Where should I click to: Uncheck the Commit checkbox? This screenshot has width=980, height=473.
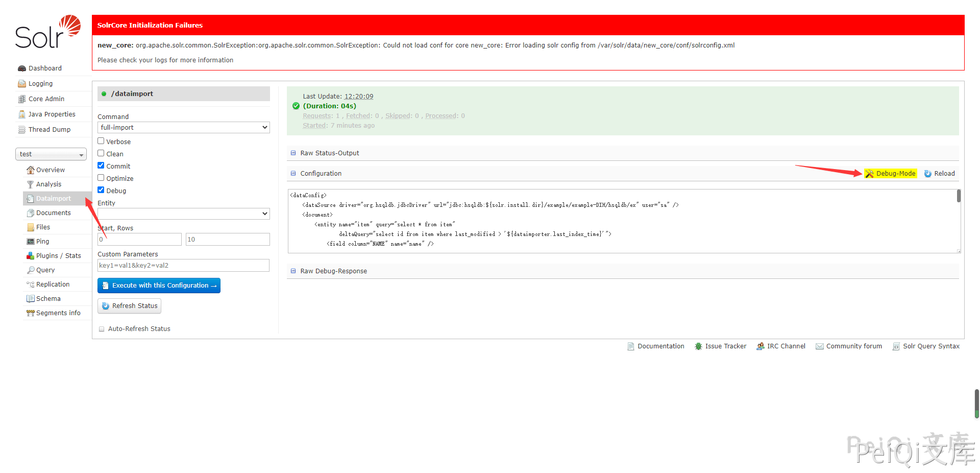101,166
